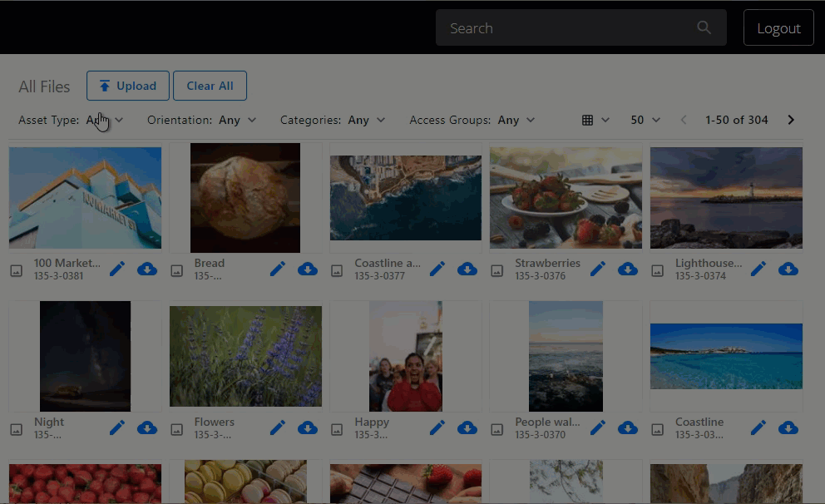Click image type icon beside 100 Market
The image size is (825, 504).
(17, 271)
